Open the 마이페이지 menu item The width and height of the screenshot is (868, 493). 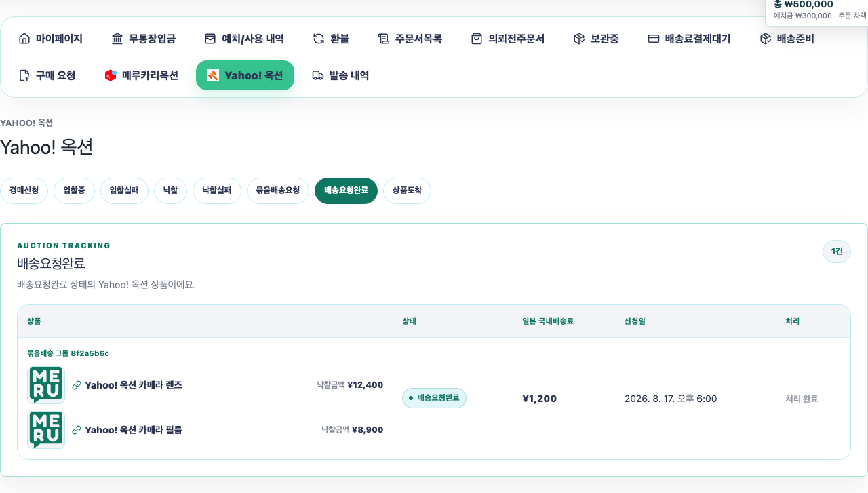tap(51, 39)
